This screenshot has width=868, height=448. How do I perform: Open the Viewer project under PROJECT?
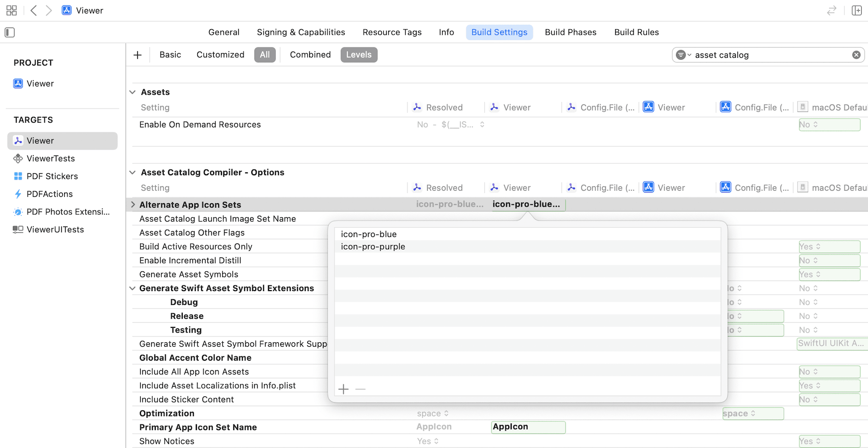point(40,83)
